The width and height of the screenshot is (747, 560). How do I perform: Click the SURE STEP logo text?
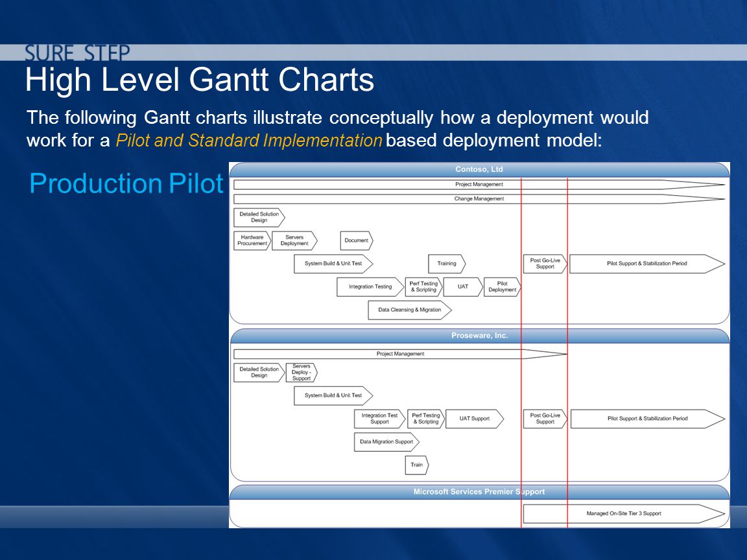tap(77, 53)
